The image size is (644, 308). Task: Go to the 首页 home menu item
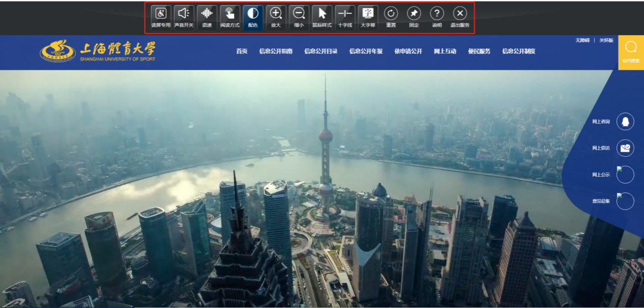242,51
